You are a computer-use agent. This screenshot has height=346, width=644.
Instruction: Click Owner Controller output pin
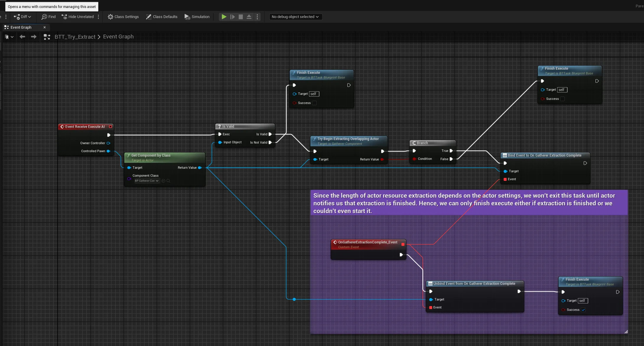click(108, 143)
